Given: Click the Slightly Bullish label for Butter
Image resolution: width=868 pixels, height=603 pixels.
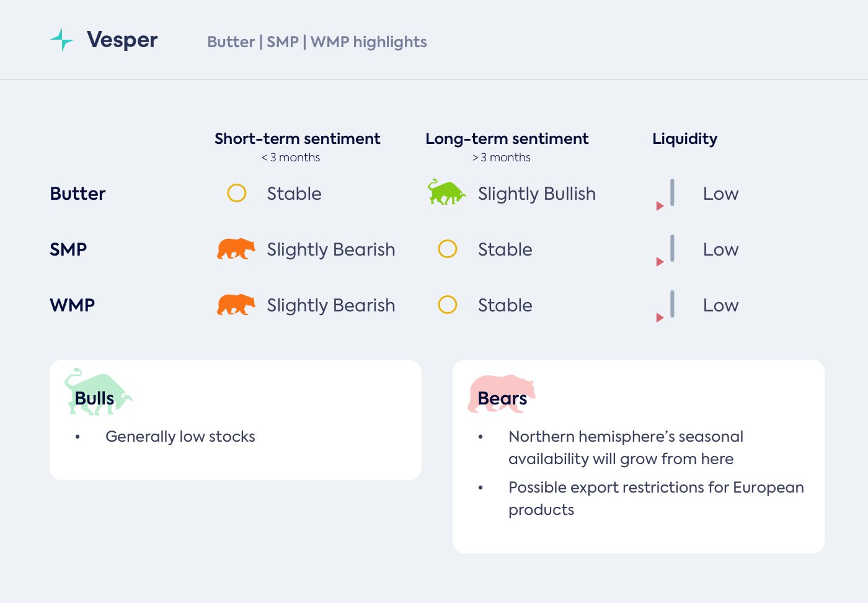Looking at the screenshot, I should pyautogui.click(x=536, y=194).
